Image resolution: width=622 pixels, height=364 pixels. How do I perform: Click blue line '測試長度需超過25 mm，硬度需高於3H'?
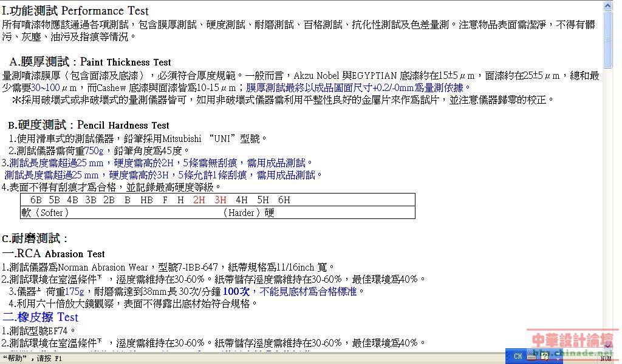click(x=163, y=175)
